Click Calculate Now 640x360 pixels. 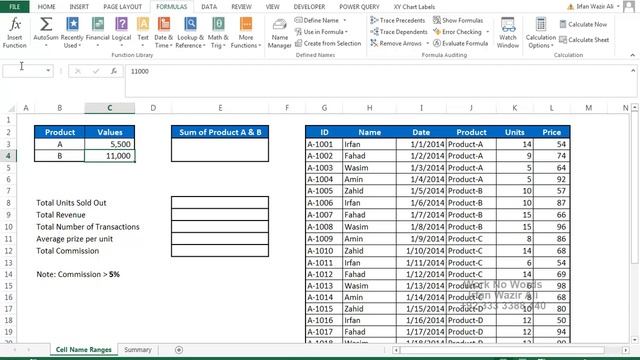(583, 24)
